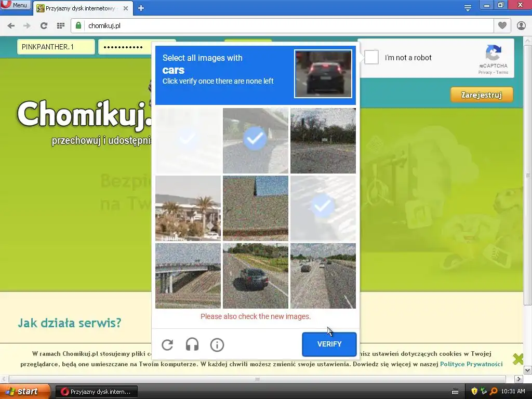
Task: Tick the I'm not a robot checkbox
Action: 371,57
